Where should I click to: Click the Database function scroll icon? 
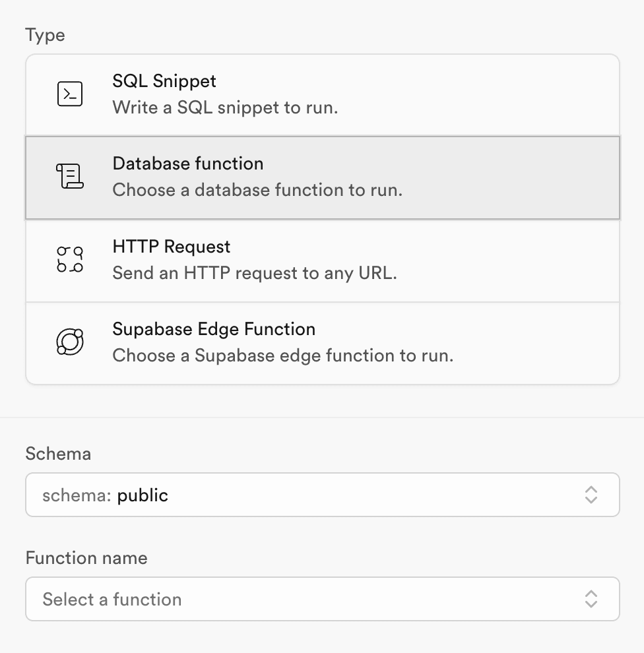[x=69, y=176]
